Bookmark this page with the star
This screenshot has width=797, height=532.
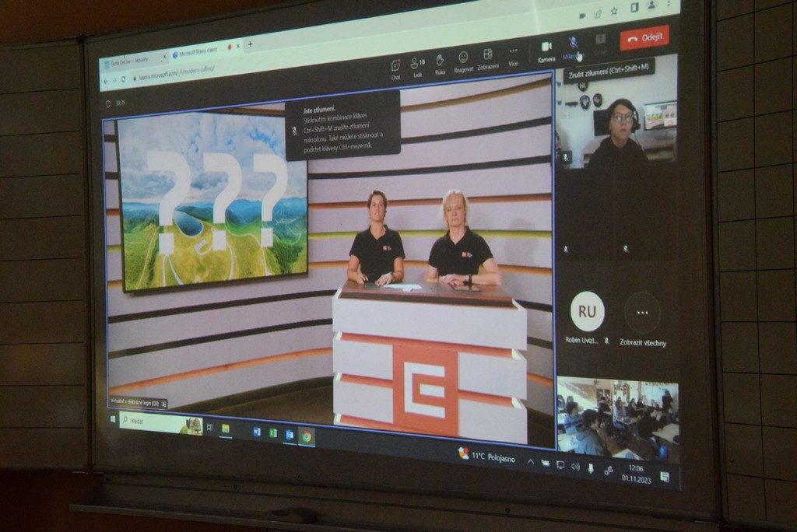coord(614,11)
